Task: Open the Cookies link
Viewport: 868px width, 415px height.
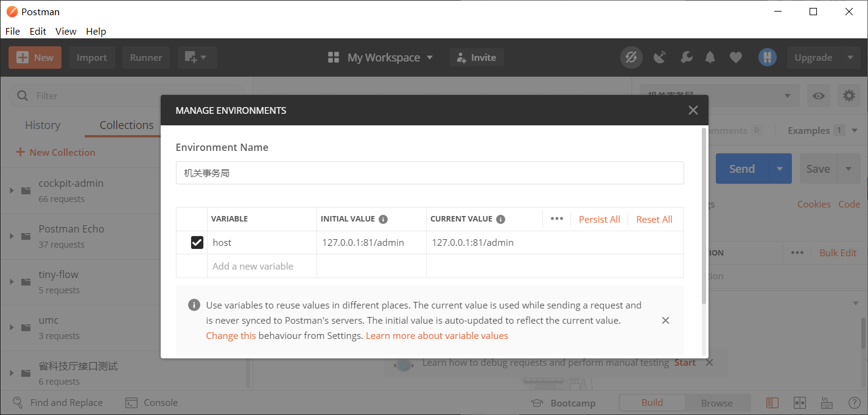Action: click(814, 204)
